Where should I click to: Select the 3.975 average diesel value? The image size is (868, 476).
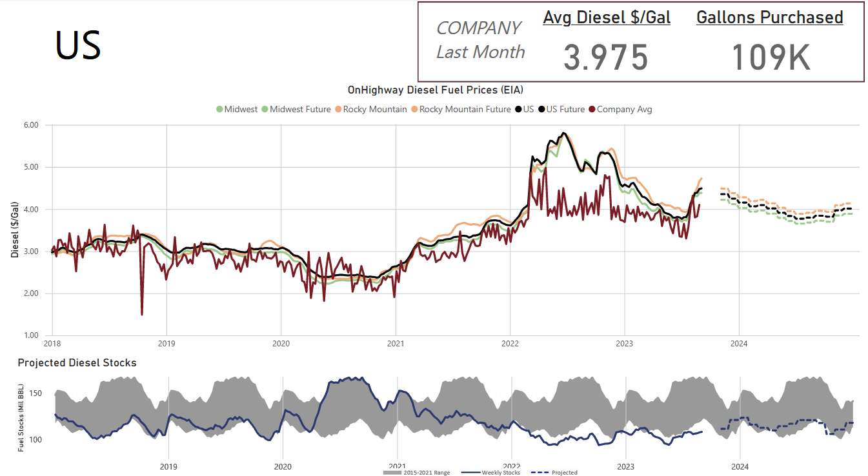coord(605,57)
